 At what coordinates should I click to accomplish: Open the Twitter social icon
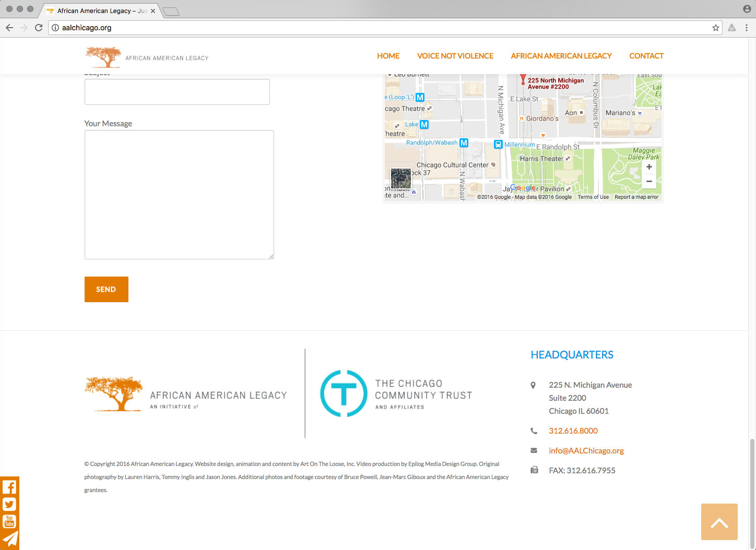click(x=9, y=504)
